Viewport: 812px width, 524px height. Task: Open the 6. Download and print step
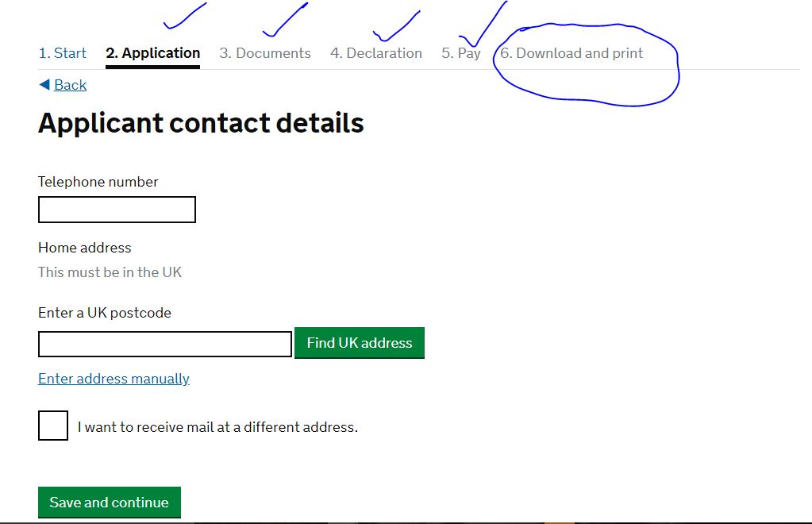pos(571,53)
